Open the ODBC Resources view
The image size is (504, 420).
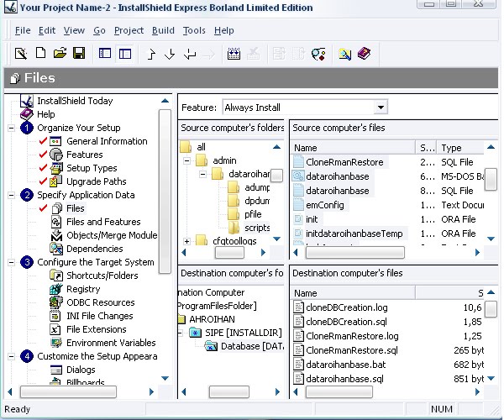click(101, 302)
